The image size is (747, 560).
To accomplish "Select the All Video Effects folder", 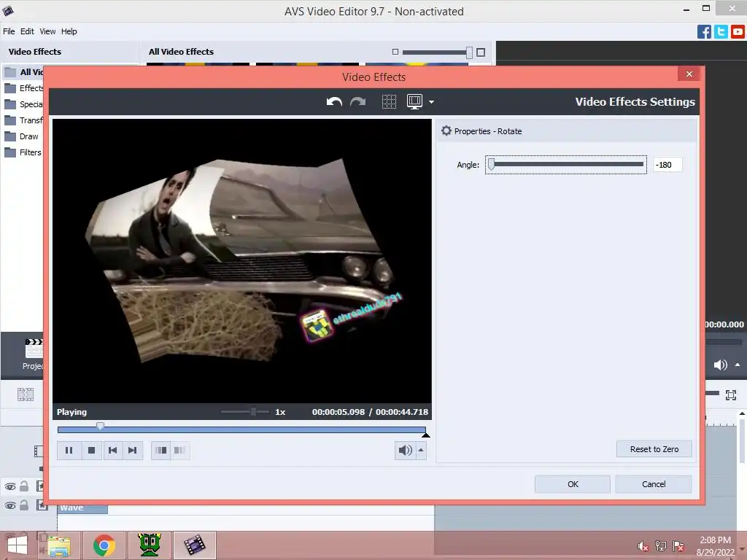I will coord(23,72).
